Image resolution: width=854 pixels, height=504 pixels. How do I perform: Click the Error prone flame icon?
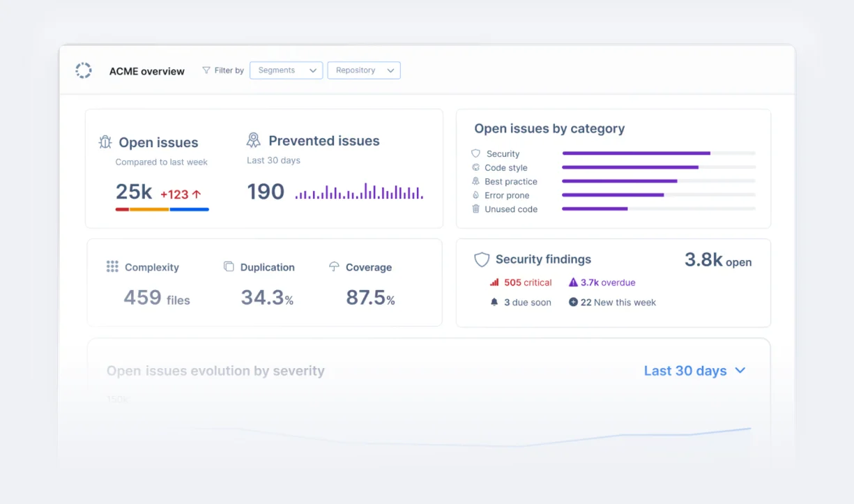coord(476,195)
